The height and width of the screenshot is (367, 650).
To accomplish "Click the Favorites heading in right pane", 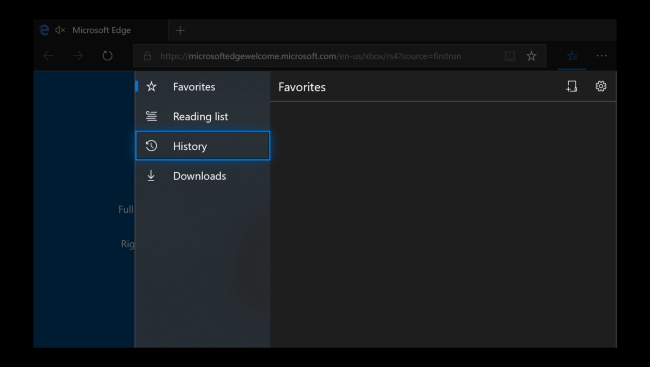I will coord(302,87).
